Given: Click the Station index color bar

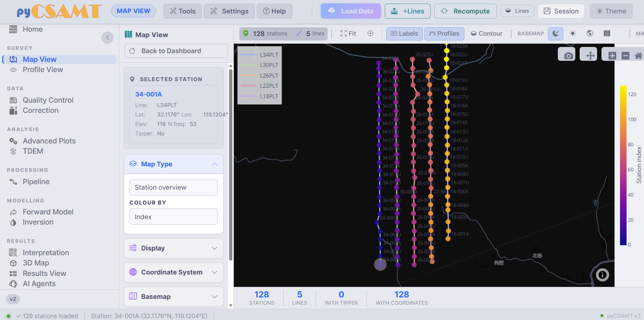Looking at the screenshot, I should pyautogui.click(x=623, y=165).
